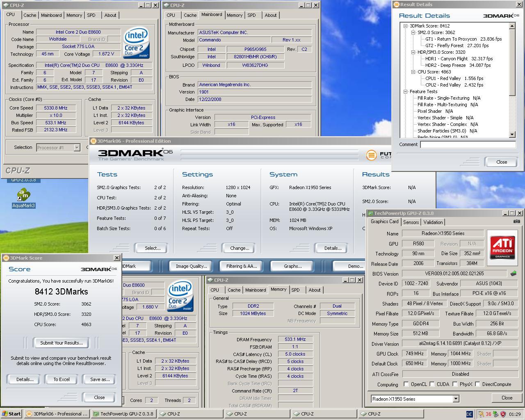Open Radeon X1950 Series GPU dropdown

tap(456, 399)
